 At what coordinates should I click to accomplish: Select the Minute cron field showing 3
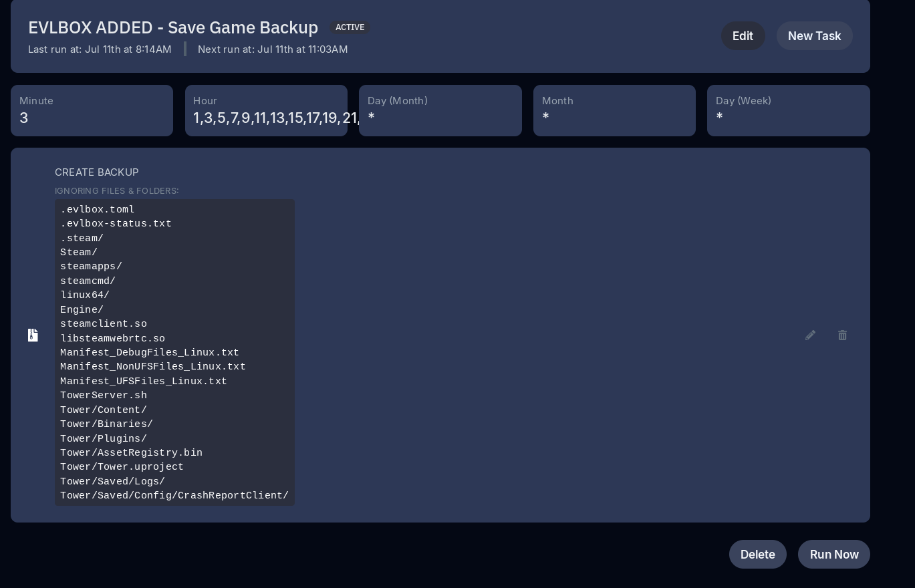92,111
